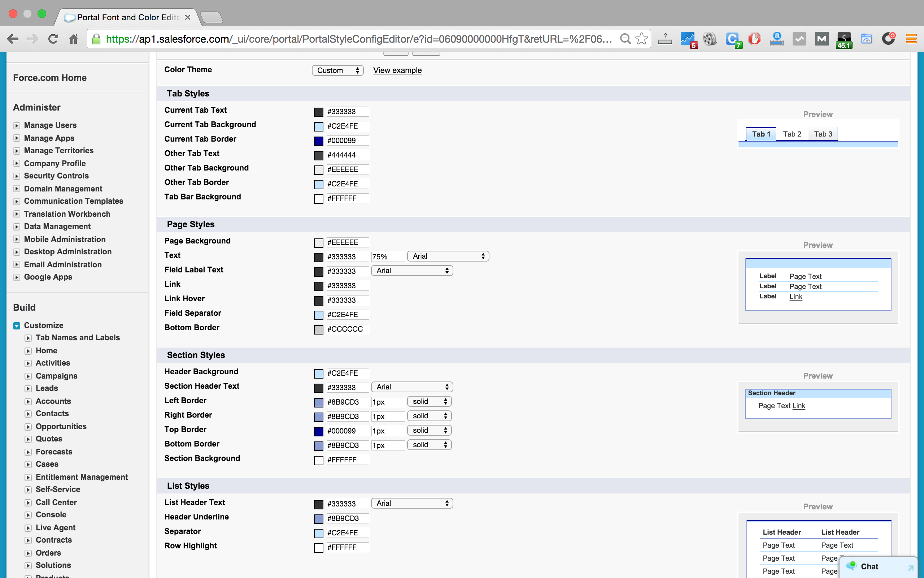Open Opportunities under Customize
Viewport: 924px width, 578px height.
[61, 426]
